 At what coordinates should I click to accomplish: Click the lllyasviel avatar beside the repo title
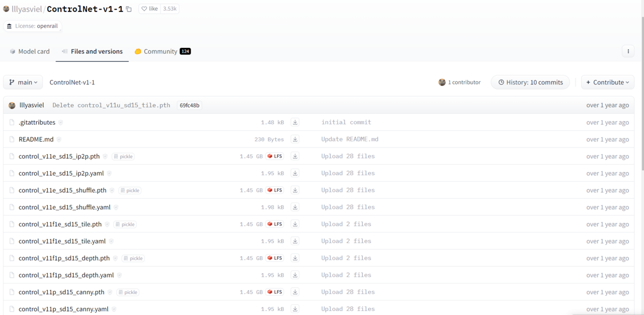tap(7, 9)
